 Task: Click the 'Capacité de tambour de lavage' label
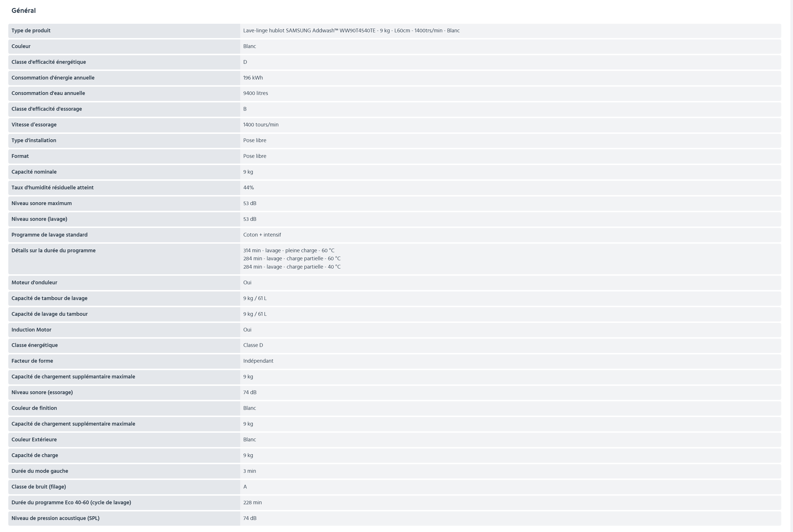pos(49,298)
